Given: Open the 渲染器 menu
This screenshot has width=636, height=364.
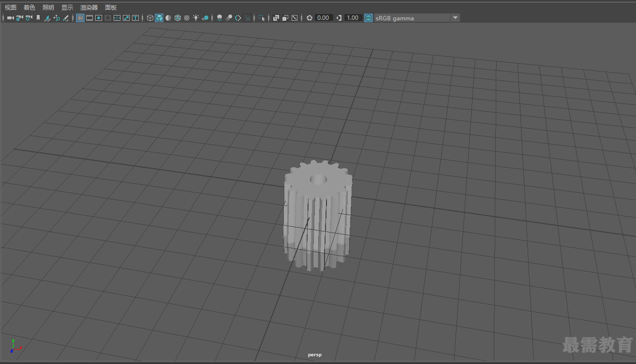Looking at the screenshot, I should [x=89, y=7].
